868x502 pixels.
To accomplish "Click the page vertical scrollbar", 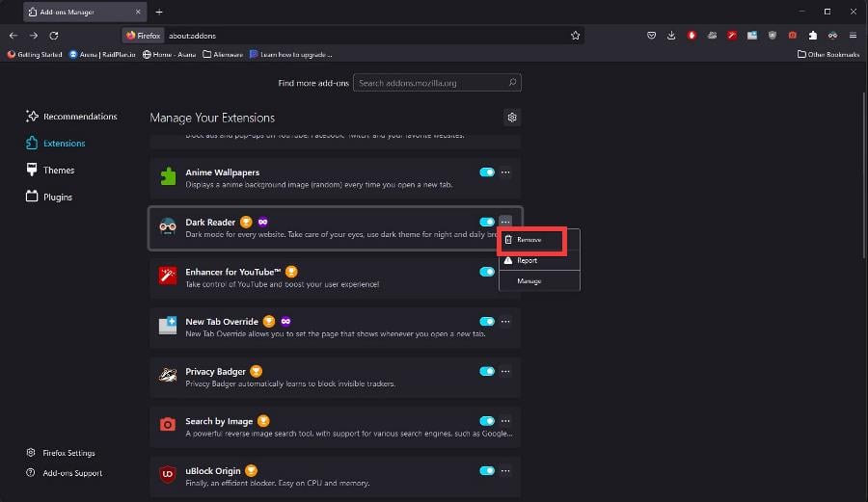I will tap(863, 174).
